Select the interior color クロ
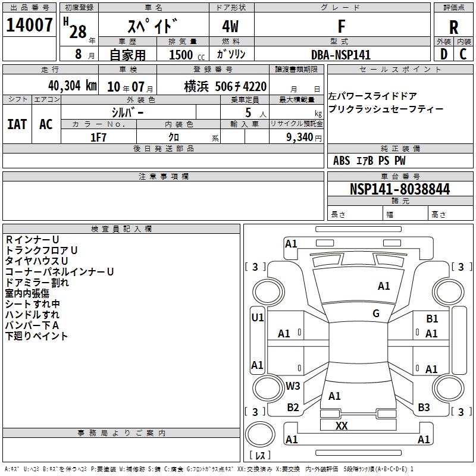The height and width of the screenshot is (476, 476). (174, 137)
